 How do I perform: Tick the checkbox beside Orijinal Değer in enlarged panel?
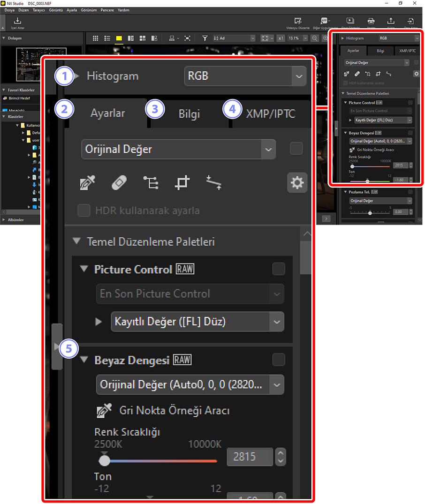click(296, 149)
